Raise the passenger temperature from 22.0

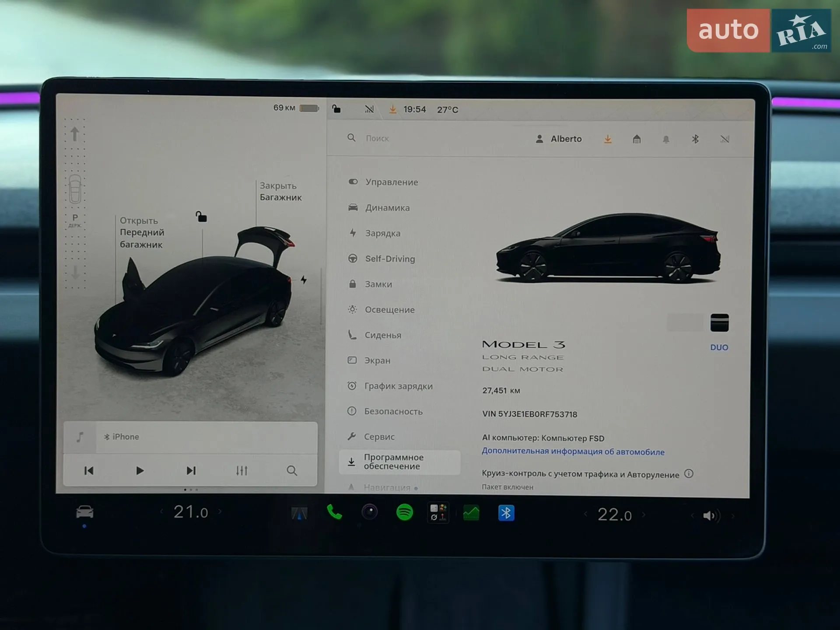pos(644,514)
